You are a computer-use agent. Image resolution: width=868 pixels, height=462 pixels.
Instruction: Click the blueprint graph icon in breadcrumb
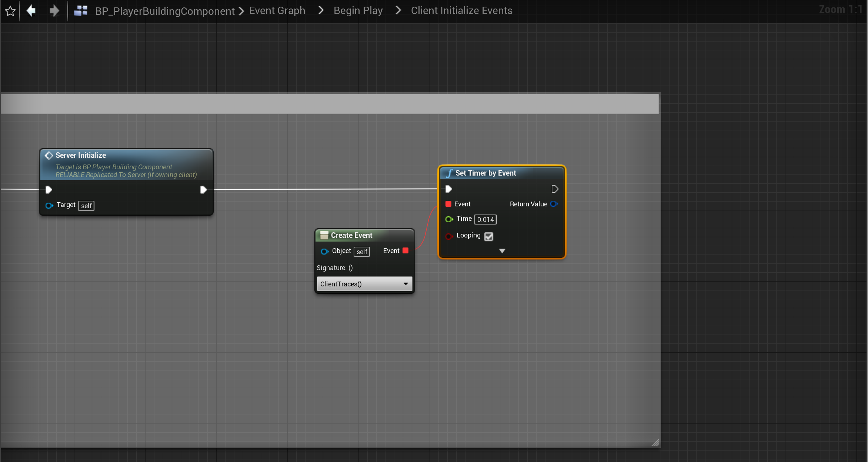point(81,11)
